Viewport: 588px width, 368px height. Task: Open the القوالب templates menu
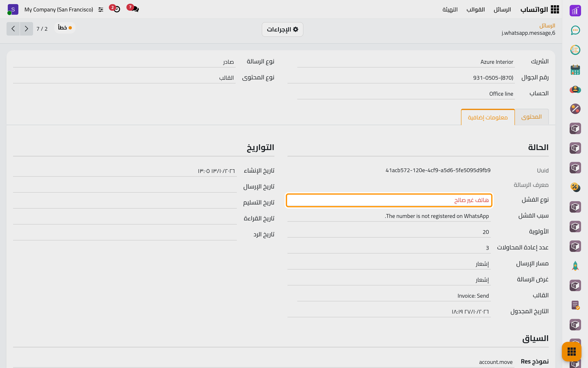(x=476, y=10)
